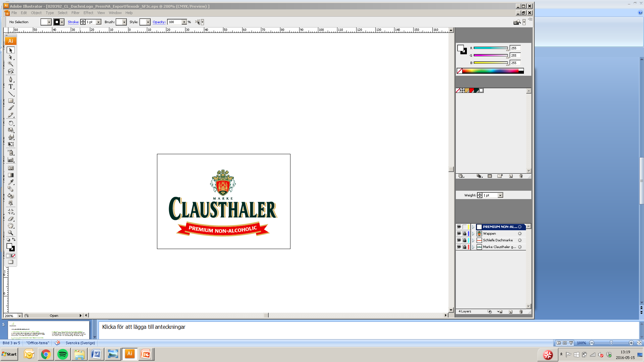Open the stroke weight dropdown in control bar
Image resolution: width=644 pixels, height=362 pixels.
tap(99, 22)
